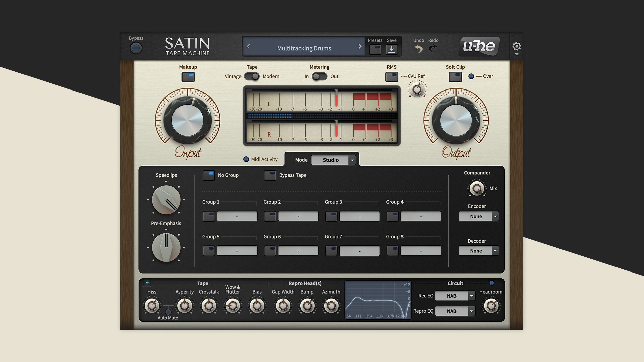Screen dimensions: 644x362
Task: Open the Encoder dropdown set to None
Action: 479,216
